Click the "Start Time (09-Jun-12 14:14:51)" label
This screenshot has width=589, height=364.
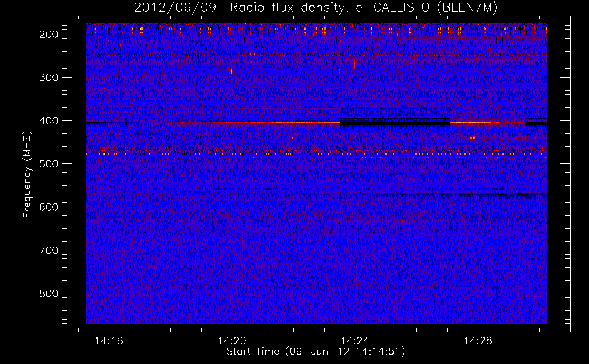[316, 352]
